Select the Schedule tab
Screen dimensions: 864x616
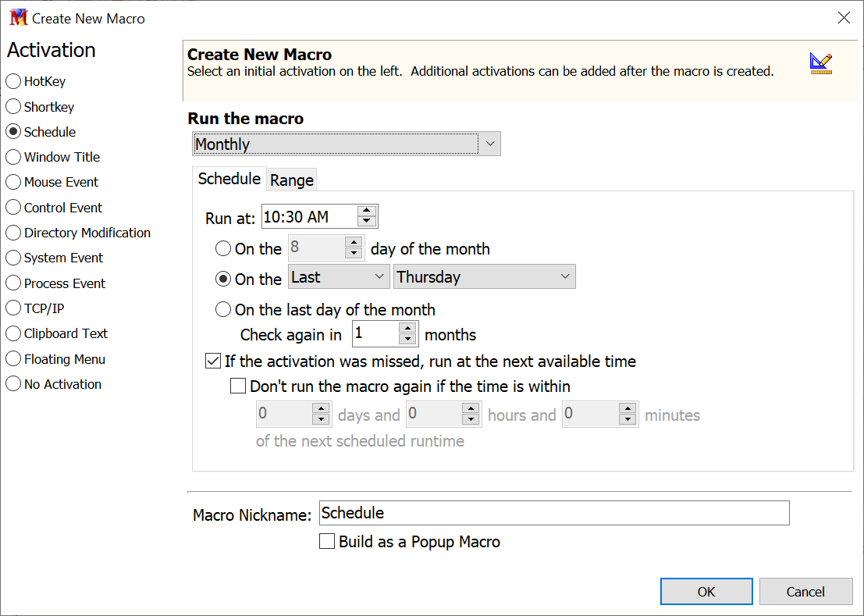click(x=229, y=179)
